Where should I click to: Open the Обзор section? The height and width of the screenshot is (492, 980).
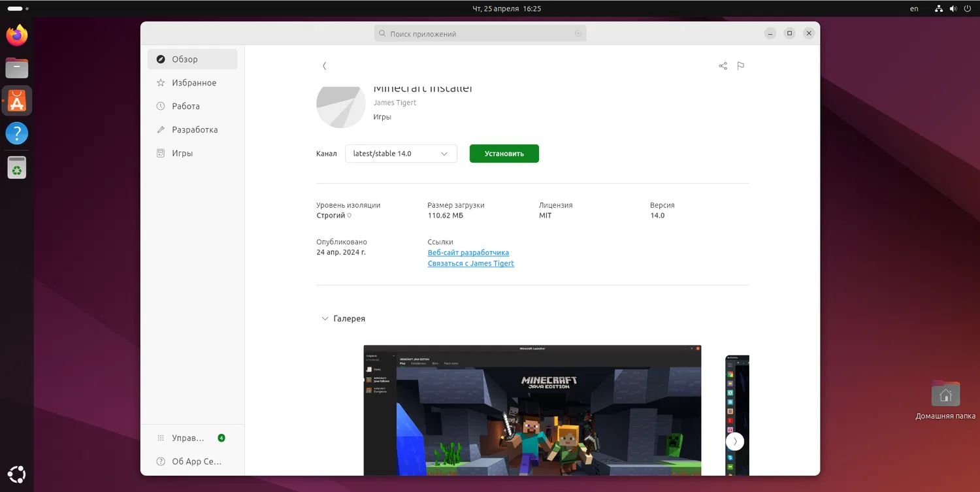tap(192, 59)
